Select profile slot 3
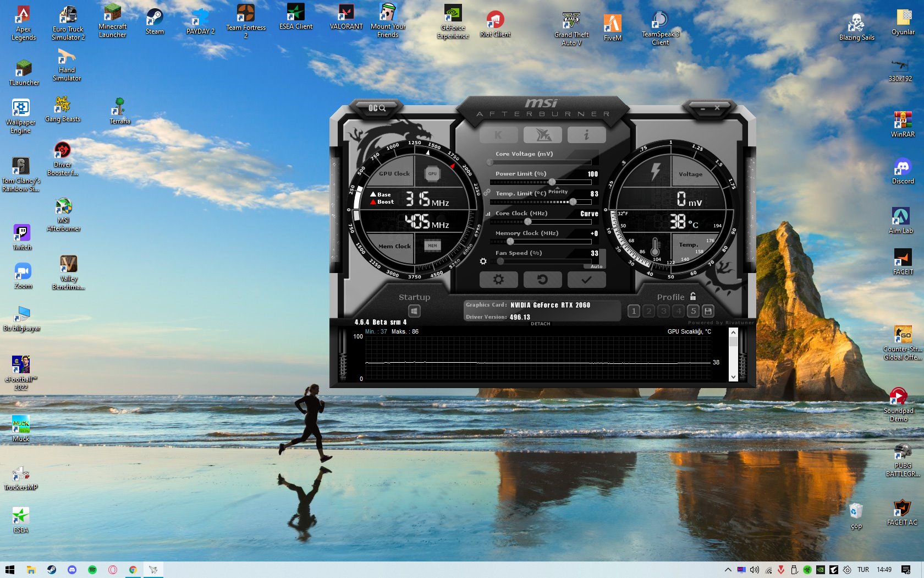Image resolution: width=924 pixels, height=578 pixels. click(663, 311)
